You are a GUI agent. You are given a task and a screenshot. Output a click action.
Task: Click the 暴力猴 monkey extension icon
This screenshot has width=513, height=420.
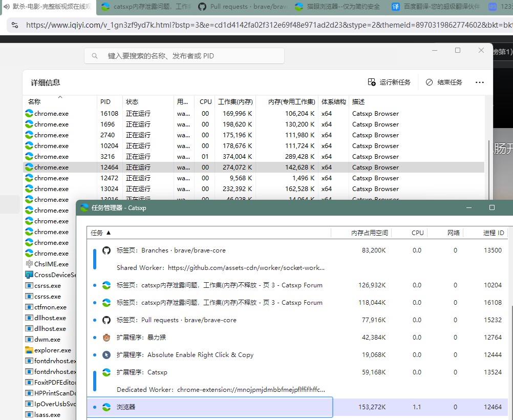[106, 338]
